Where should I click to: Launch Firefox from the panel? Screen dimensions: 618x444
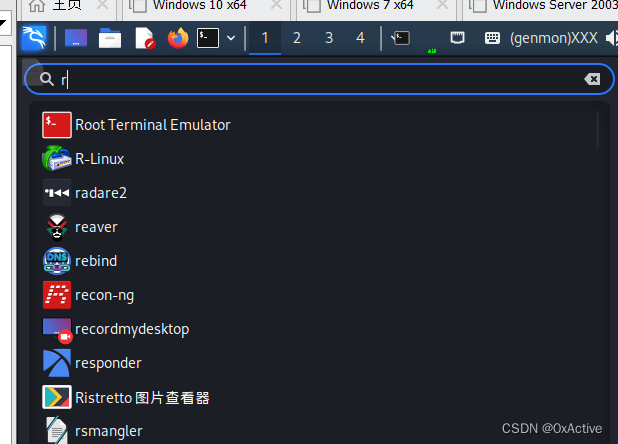pos(178,38)
